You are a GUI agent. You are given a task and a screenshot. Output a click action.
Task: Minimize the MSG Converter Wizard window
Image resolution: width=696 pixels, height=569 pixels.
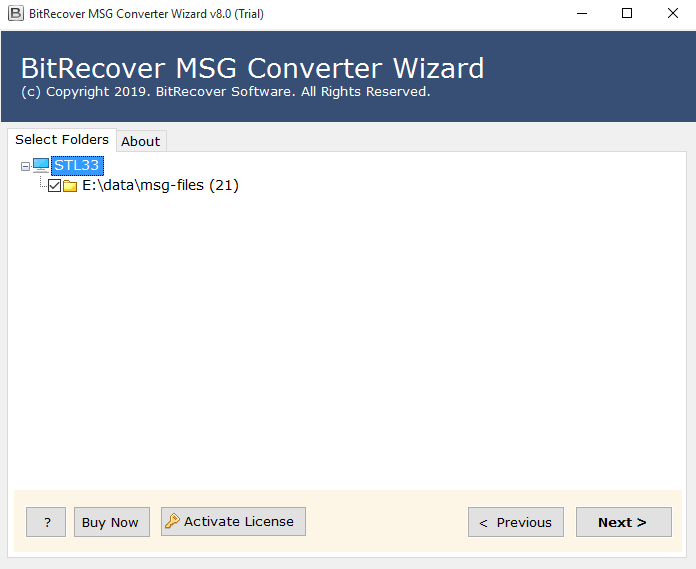582,13
